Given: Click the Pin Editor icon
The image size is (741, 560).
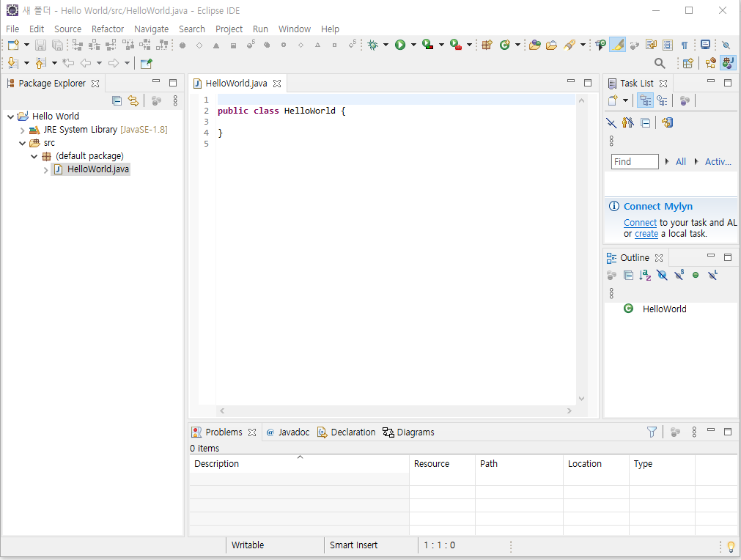Looking at the screenshot, I should (x=147, y=63).
